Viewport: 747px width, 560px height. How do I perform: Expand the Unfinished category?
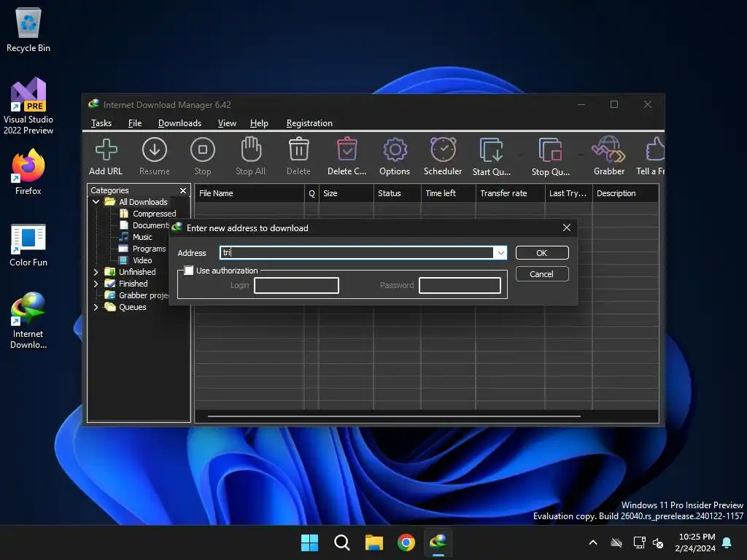[x=96, y=272]
